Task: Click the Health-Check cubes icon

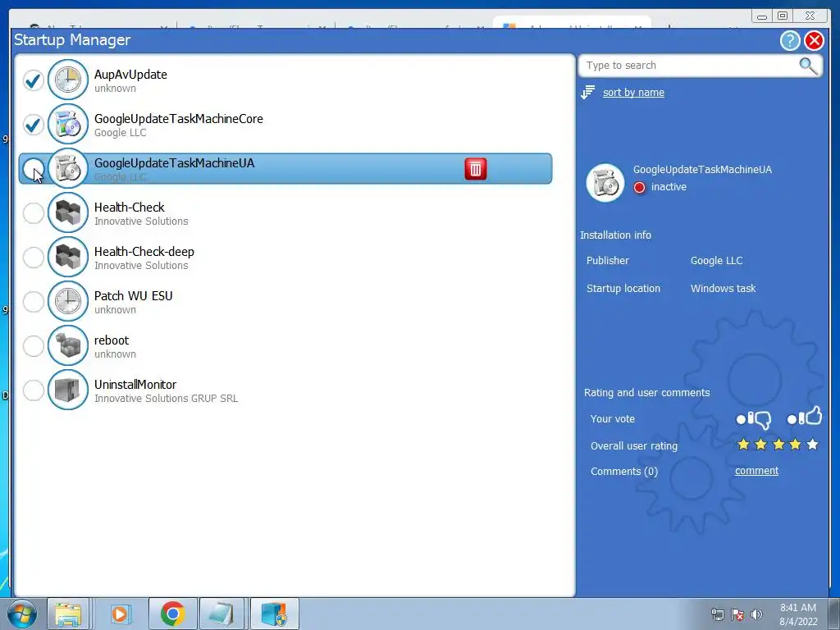Action: point(68,212)
